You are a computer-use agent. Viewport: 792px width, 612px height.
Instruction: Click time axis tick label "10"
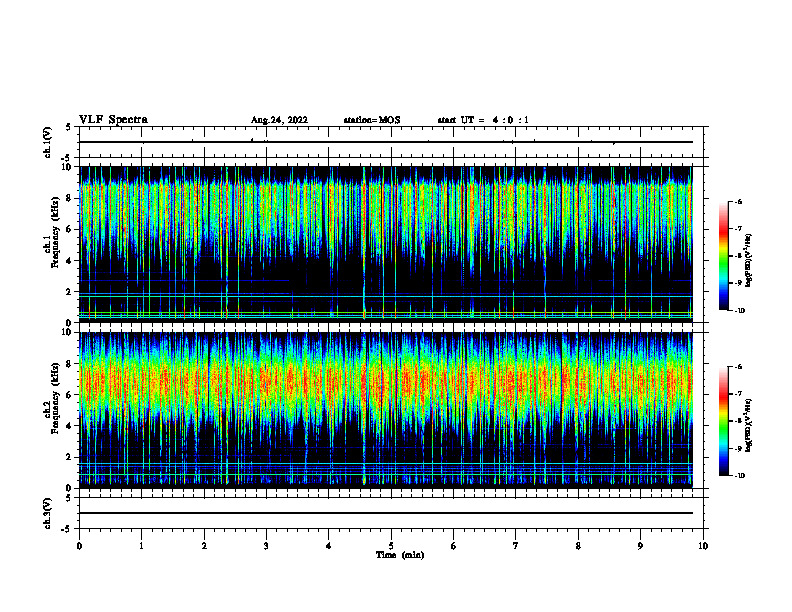(x=703, y=546)
